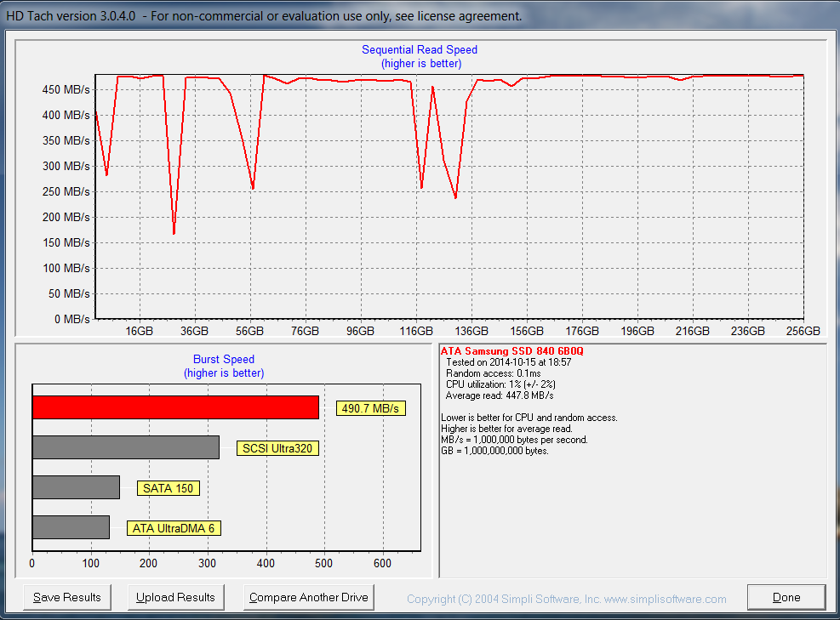840x620 pixels.
Task: Click the ATA UltraDMA 6 label
Action: tap(174, 528)
